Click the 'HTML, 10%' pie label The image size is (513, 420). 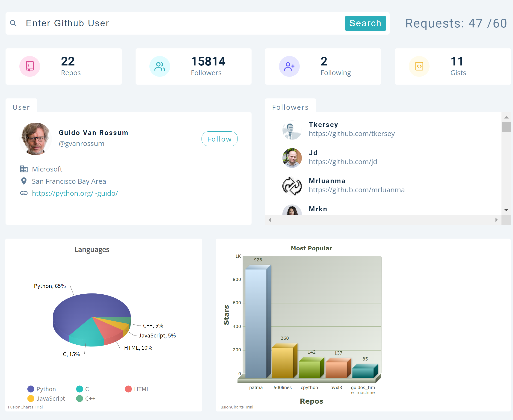pyautogui.click(x=138, y=348)
